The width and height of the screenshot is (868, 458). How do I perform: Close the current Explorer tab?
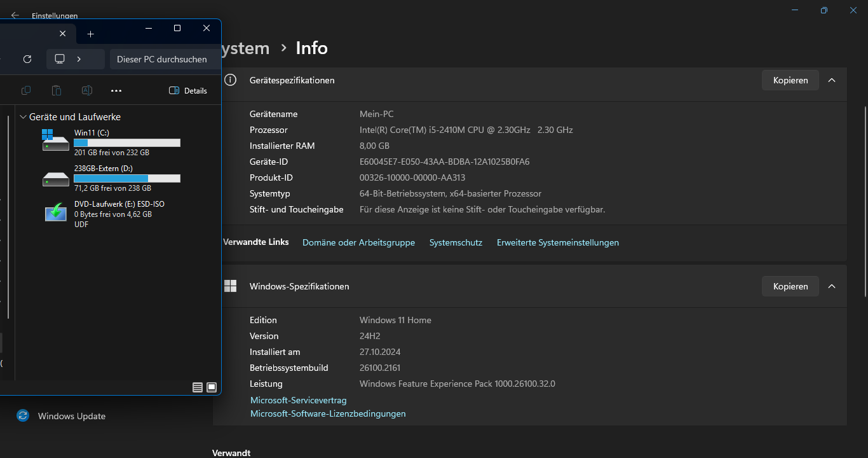point(62,34)
